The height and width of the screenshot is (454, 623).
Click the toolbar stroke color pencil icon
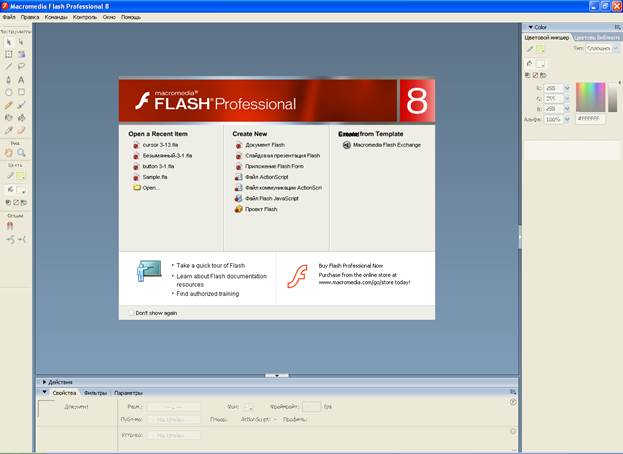point(10,176)
